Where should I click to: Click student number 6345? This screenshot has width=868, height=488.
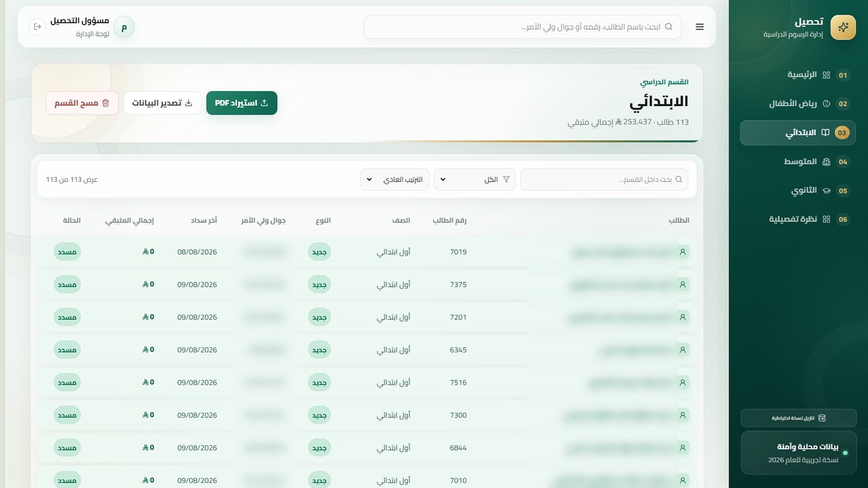(x=458, y=350)
